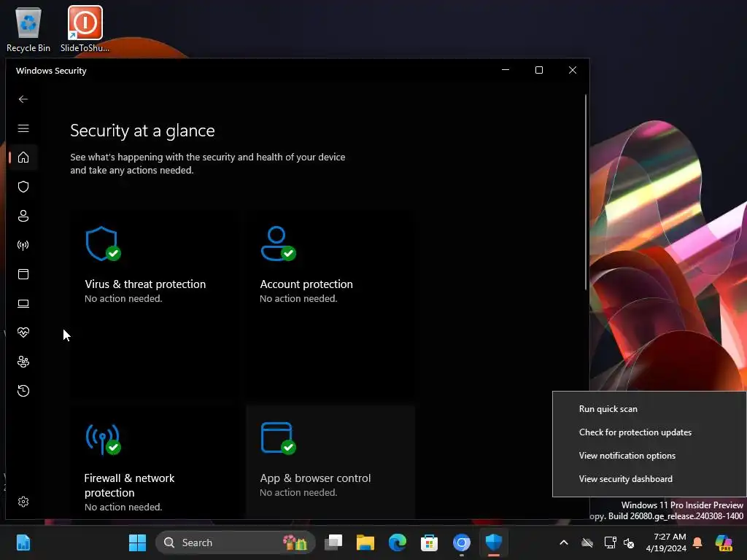
Task: Click the Firewall & network protection tile icon
Action: click(x=103, y=439)
